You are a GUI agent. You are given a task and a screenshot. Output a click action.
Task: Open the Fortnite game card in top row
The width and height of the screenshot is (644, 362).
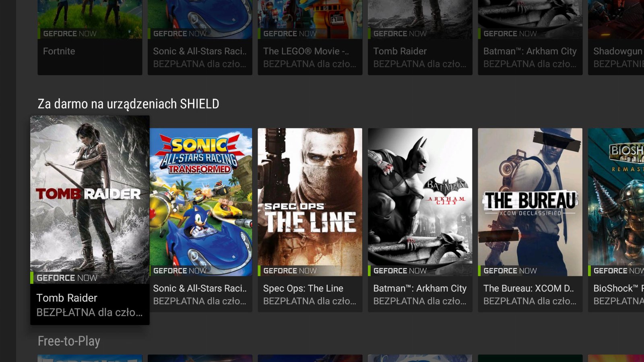click(90, 37)
